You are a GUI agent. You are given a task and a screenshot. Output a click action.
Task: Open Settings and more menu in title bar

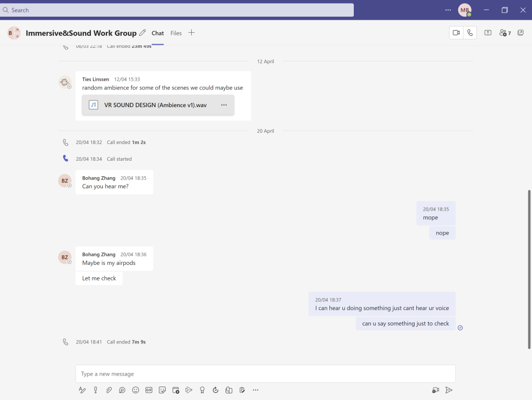point(448,10)
